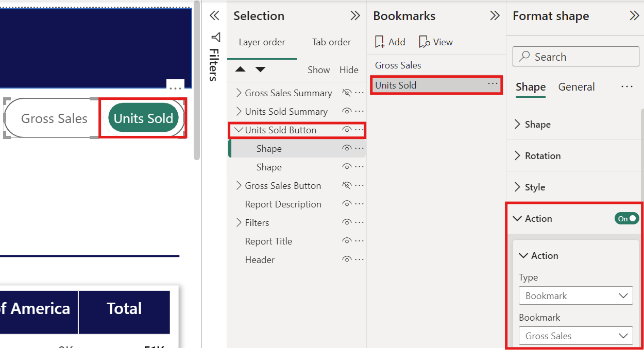
Task: Select the General formatting tab
Action: 577,87
